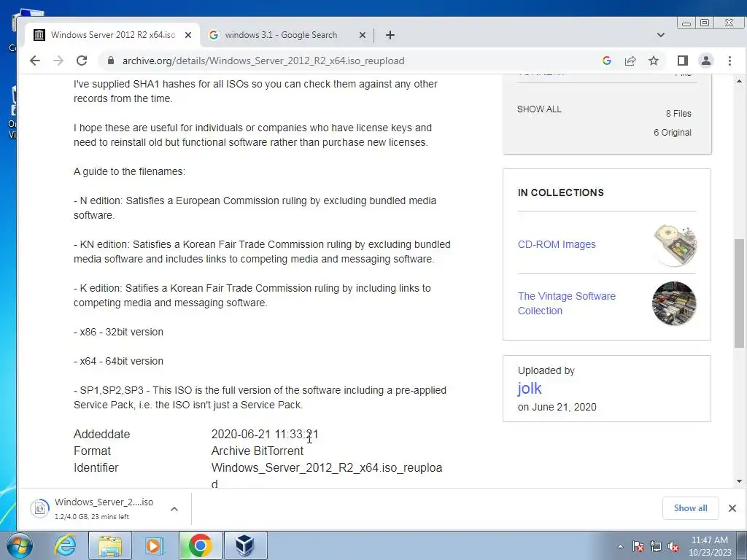This screenshot has height=560, width=747.
Task: Open SHOW ALL files link
Action: point(539,109)
